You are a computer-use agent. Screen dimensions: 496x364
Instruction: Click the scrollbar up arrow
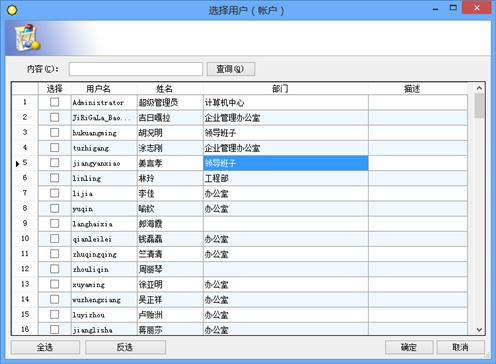[x=479, y=88]
